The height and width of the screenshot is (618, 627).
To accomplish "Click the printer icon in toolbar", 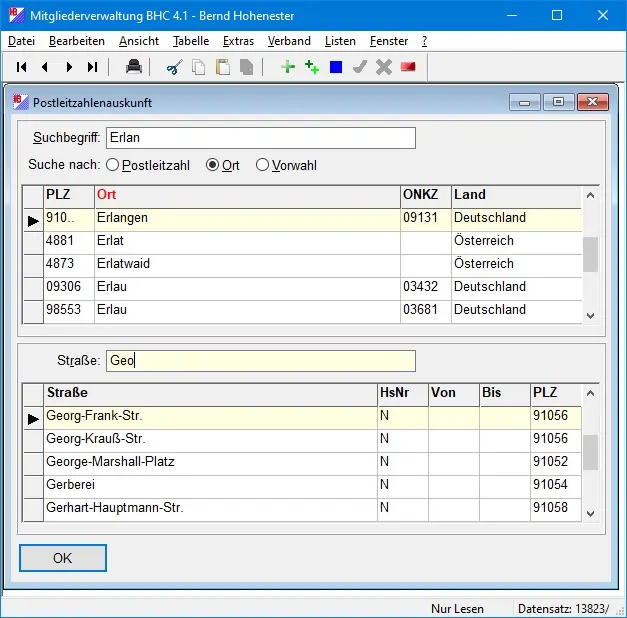I will coord(133,67).
